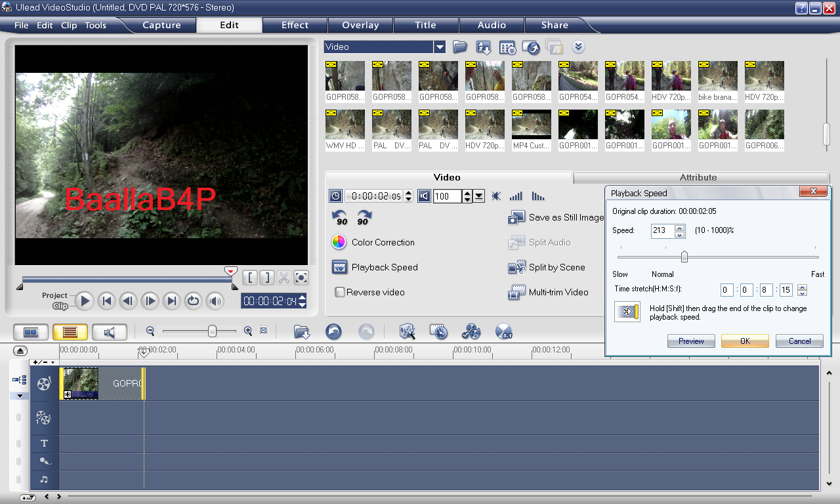This screenshot has height=504, width=840.
Task: Apply the Fade-out audio icon
Action: [x=538, y=196]
